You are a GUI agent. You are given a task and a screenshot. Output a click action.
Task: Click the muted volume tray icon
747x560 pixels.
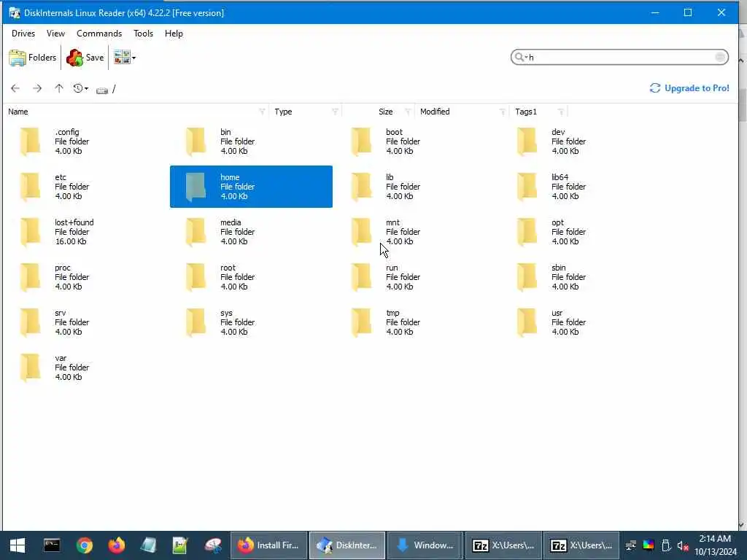point(683,545)
